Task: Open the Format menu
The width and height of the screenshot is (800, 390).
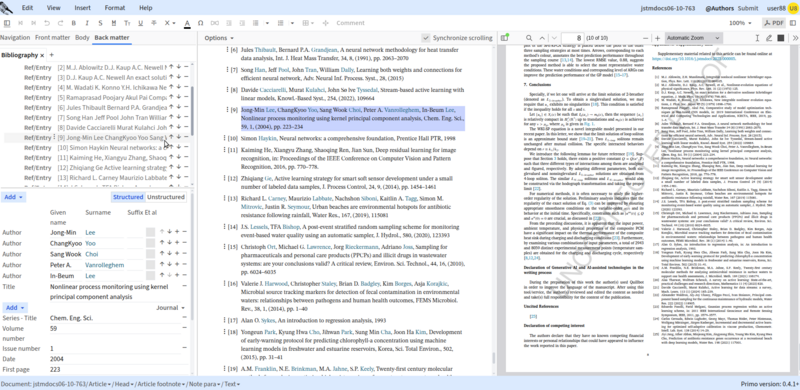Action: click(115, 8)
